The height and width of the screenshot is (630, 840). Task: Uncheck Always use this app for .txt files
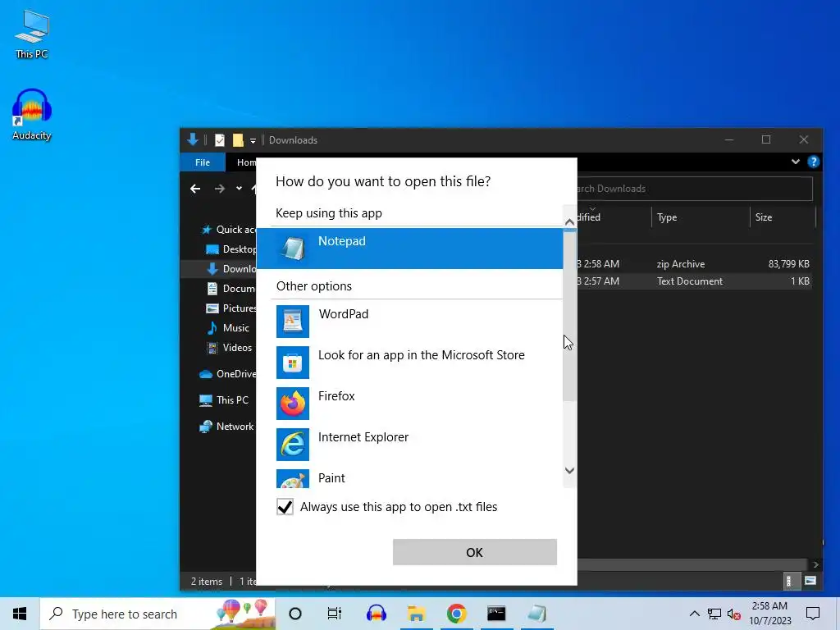click(x=285, y=507)
